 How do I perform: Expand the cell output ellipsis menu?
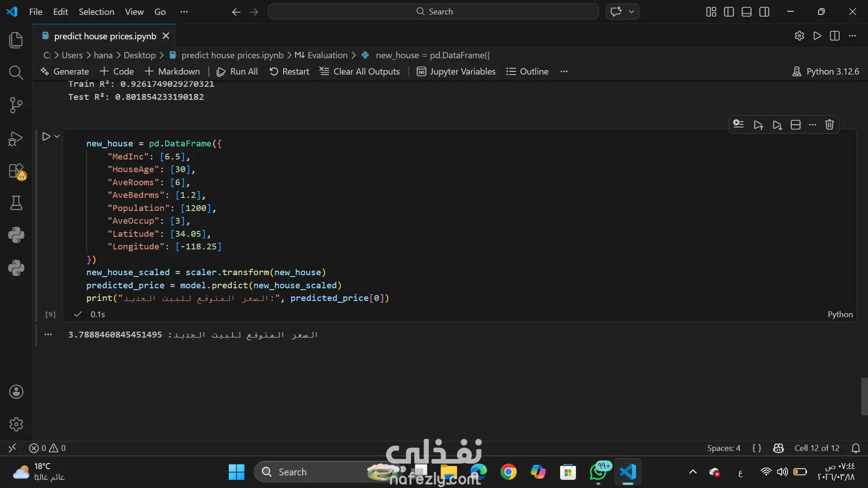48,334
